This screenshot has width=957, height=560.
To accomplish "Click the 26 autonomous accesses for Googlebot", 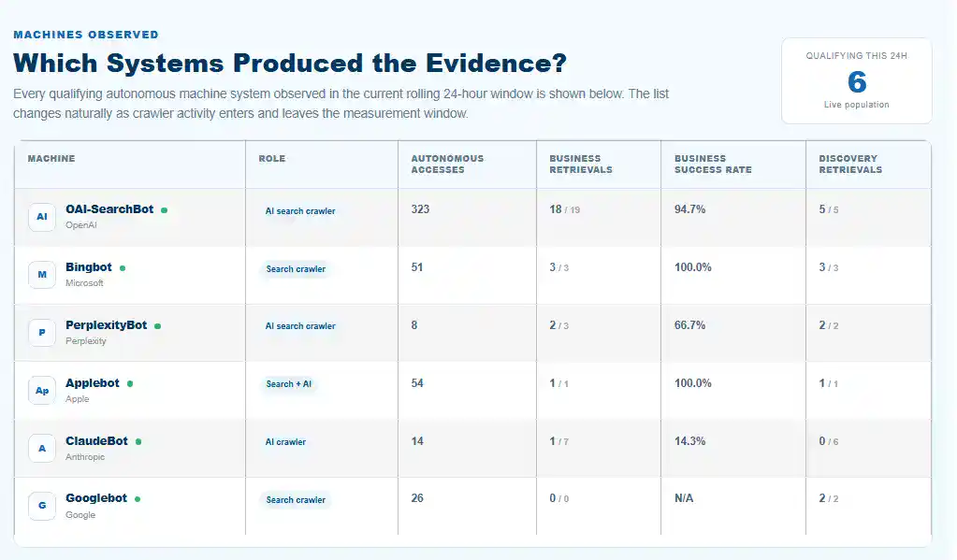I will click(x=417, y=498).
